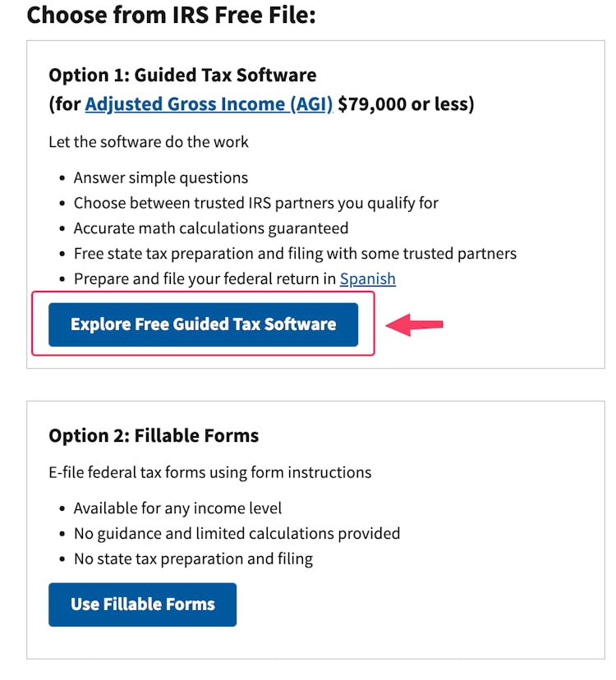The image size is (616, 680).
Task: Select the trusted IRS partners bullet point
Action: (255, 202)
